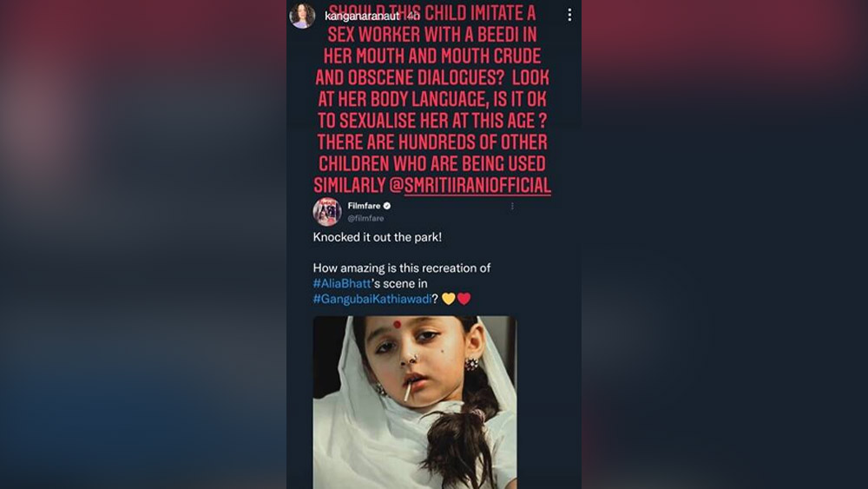Click the 4h story timestamp
868x489 pixels.
tap(412, 16)
